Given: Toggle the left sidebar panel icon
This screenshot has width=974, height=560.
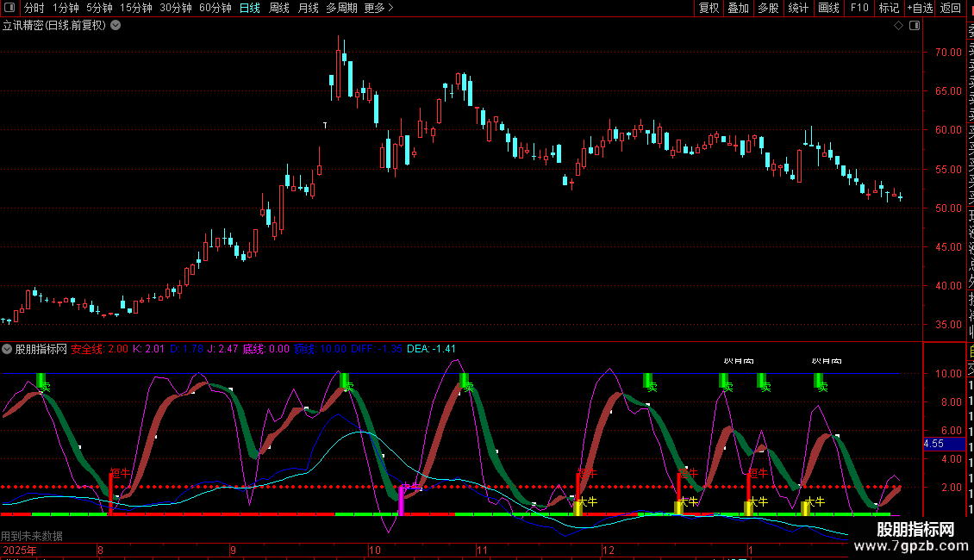Looking at the screenshot, I should tap(9, 8).
